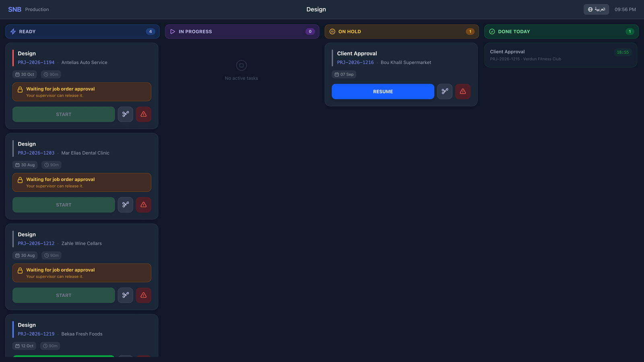Report issue on Zahle Wine Cellars card
Viewport: 644px width, 362px height.
(144, 295)
